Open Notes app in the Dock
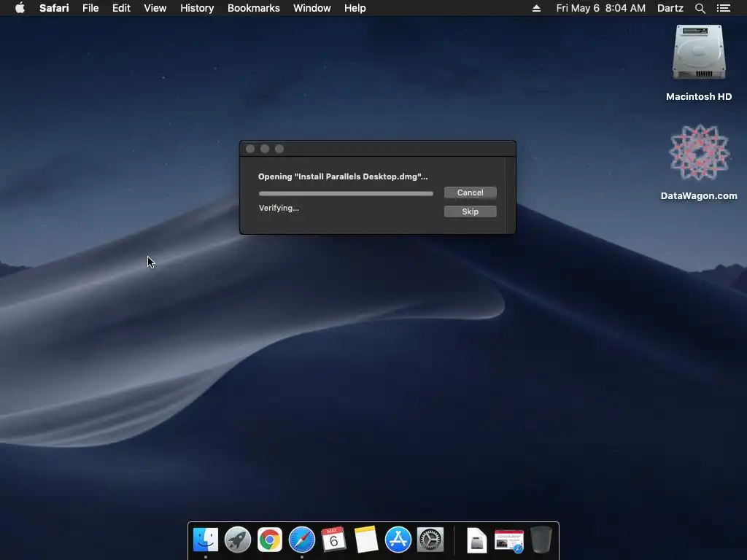The image size is (747, 560). [x=366, y=540]
